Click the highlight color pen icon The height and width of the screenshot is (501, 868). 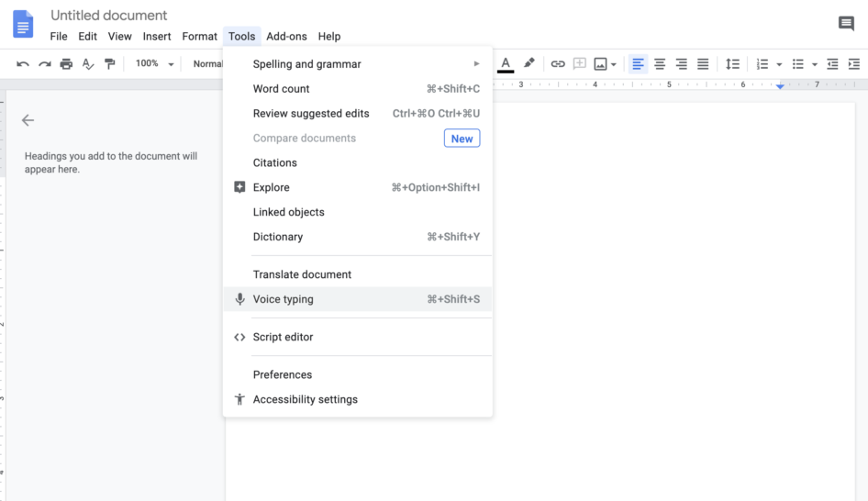529,63
